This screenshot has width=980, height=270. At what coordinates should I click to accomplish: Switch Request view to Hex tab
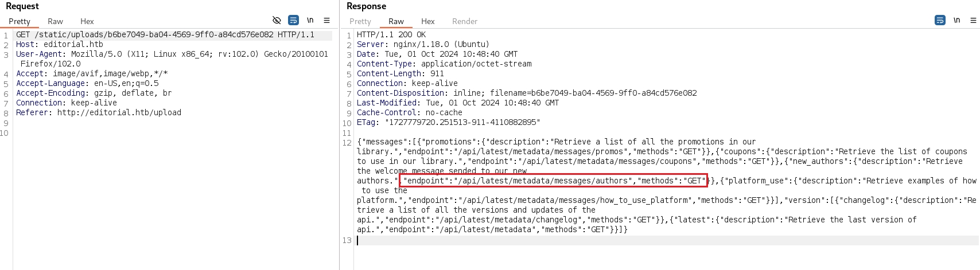click(x=87, y=21)
